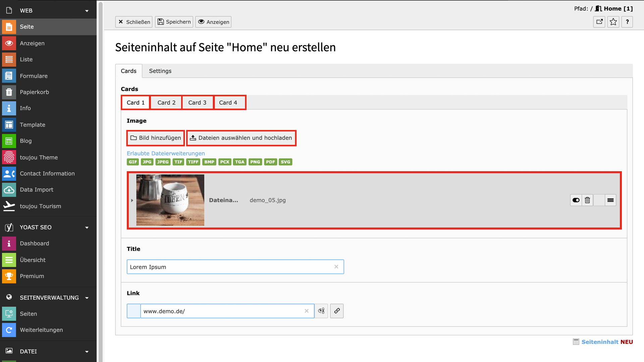Delete the demo_05.jpg image reference
The image size is (644, 362).
[x=587, y=200]
